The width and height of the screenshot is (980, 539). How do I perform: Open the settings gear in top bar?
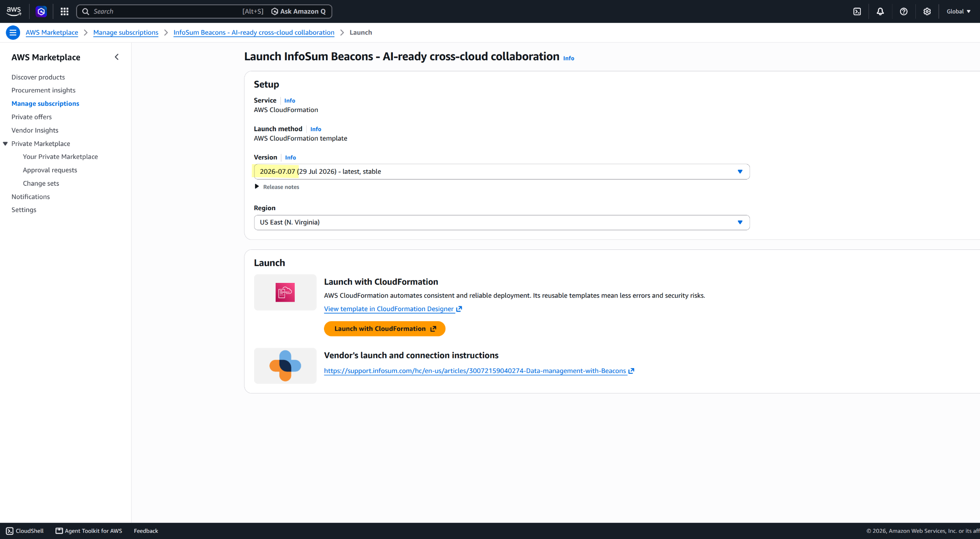coord(927,11)
